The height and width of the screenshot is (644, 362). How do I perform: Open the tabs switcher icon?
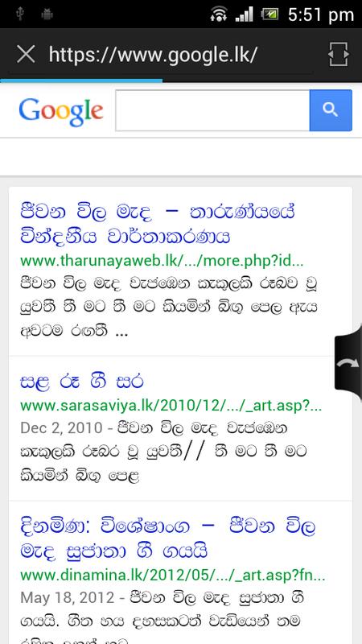(339, 54)
